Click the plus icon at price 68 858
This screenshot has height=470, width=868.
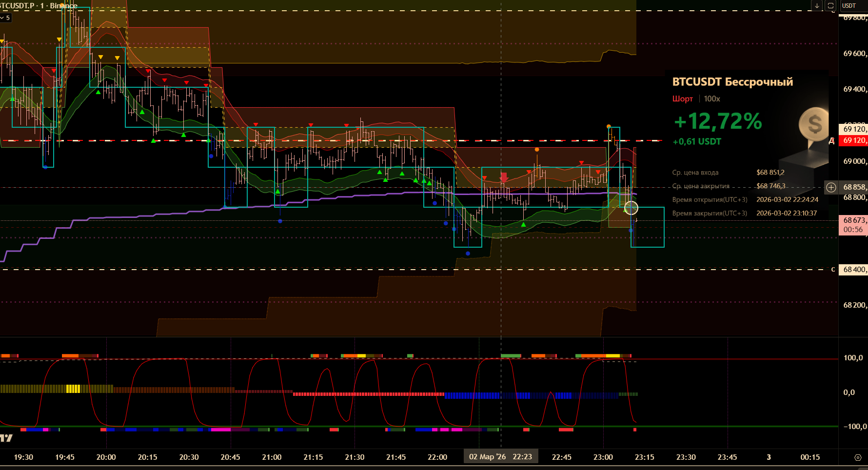coord(831,187)
